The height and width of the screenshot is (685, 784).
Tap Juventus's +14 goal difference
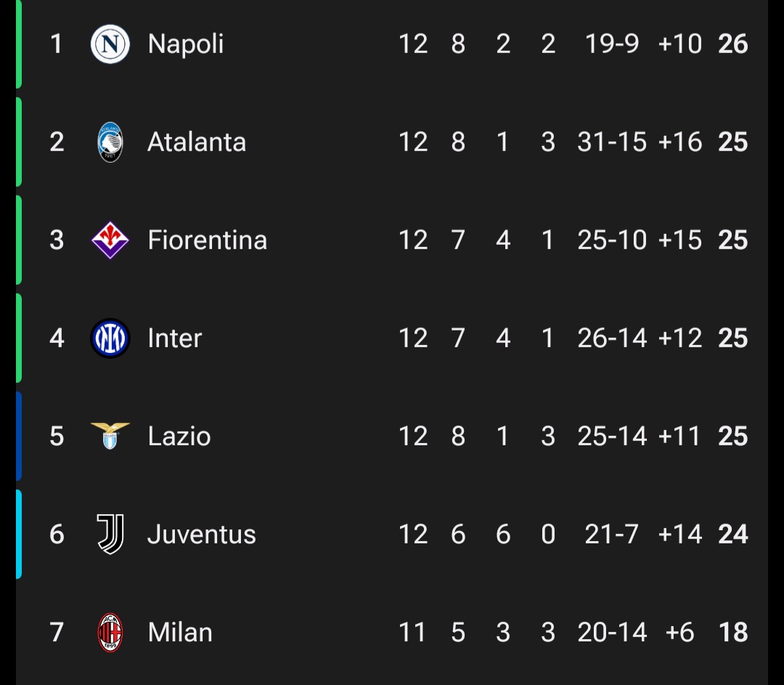coord(680,535)
